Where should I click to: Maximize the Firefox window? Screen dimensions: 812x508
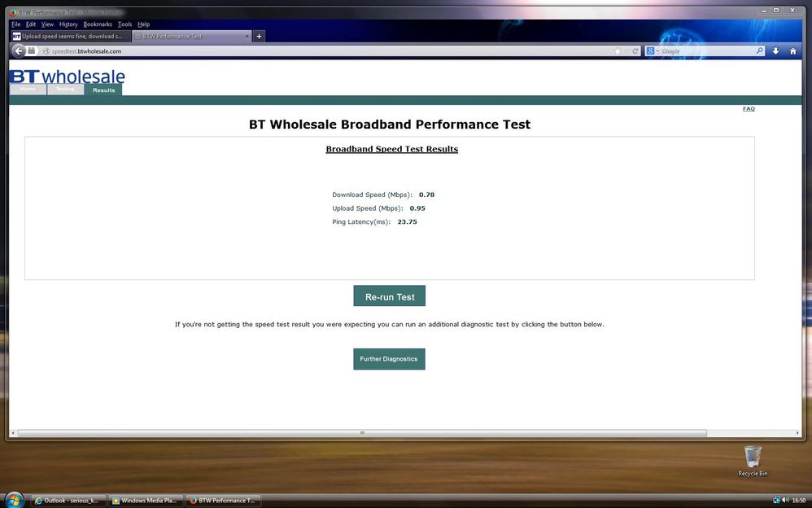776,11
